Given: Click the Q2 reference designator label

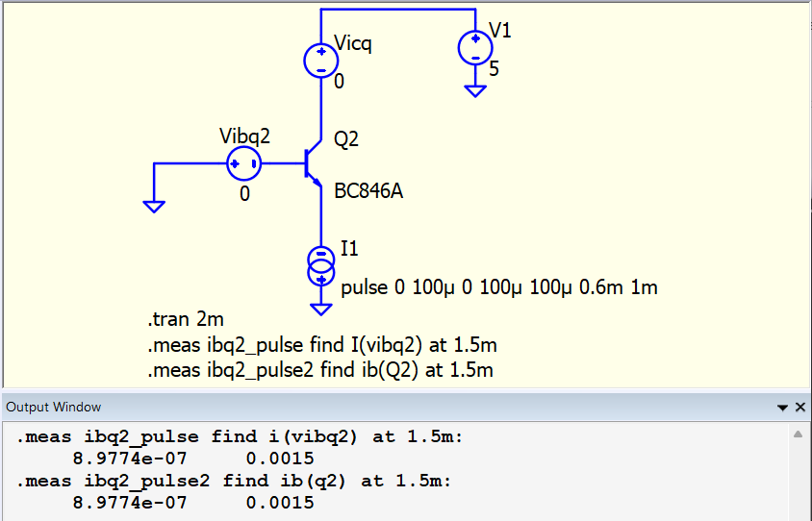Looking at the screenshot, I should (345, 139).
